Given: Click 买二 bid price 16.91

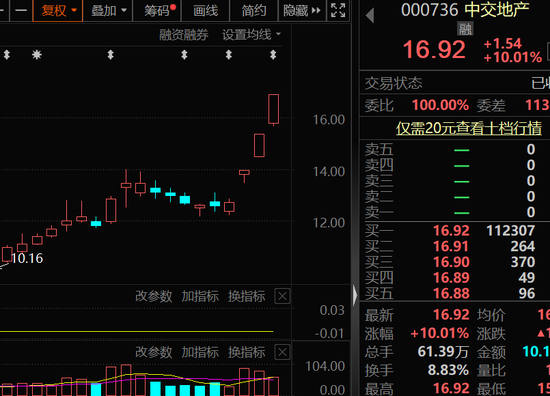Looking at the screenshot, I should pos(451,246).
